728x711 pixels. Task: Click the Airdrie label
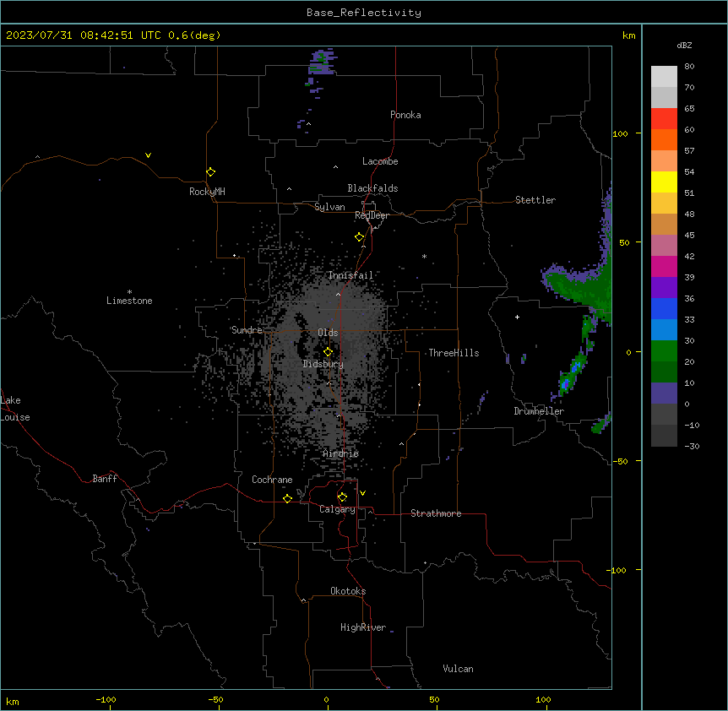(x=340, y=453)
